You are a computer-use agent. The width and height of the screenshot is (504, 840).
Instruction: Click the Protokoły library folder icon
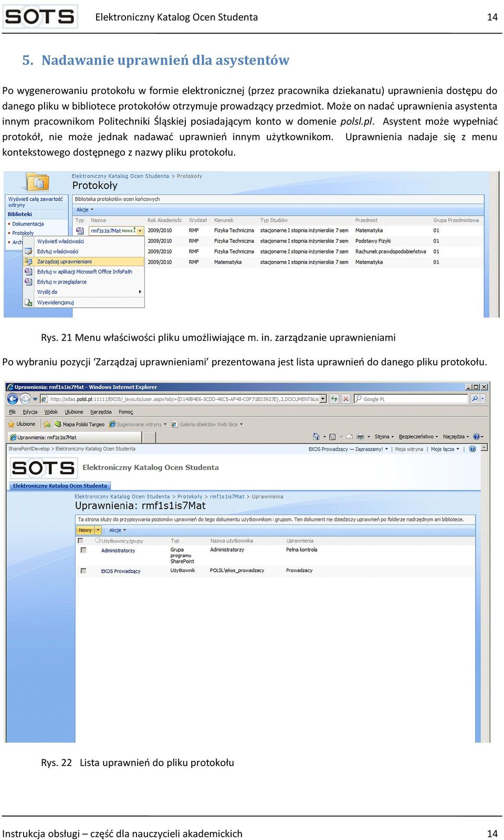tap(38, 182)
